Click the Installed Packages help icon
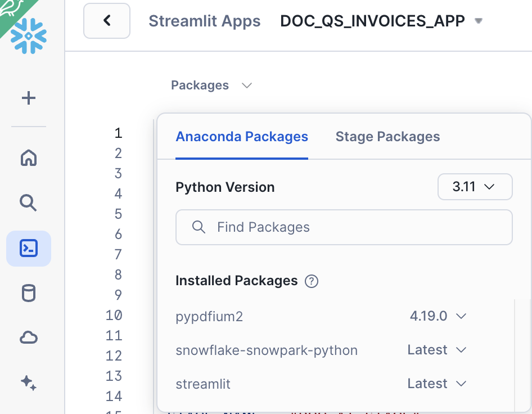The width and height of the screenshot is (532, 414). pos(311,281)
